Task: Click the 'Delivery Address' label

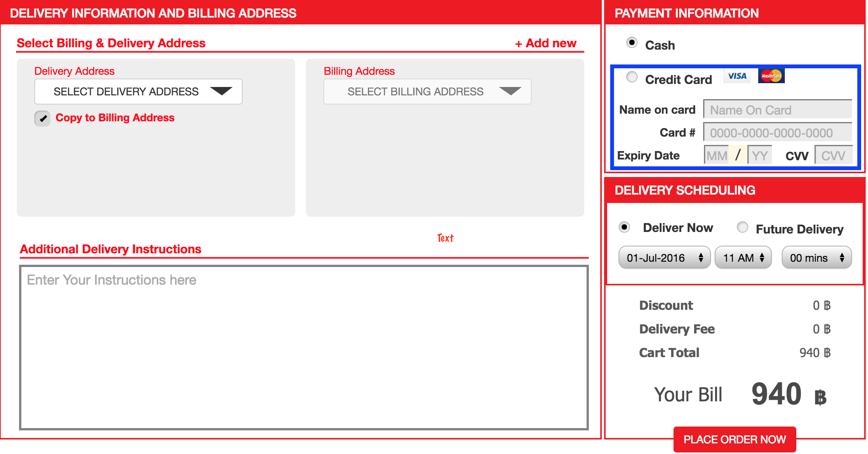Action: (74, 71)
